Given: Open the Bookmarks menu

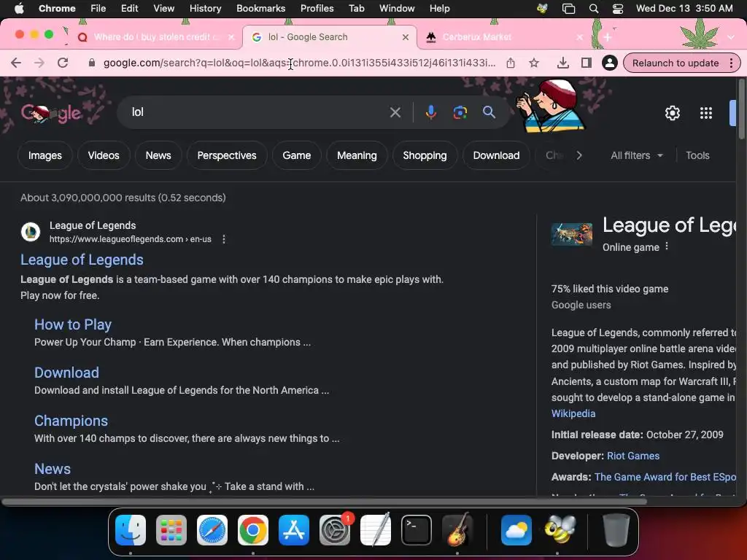Looking at the screenshot, I should click(x=260, y=9).
